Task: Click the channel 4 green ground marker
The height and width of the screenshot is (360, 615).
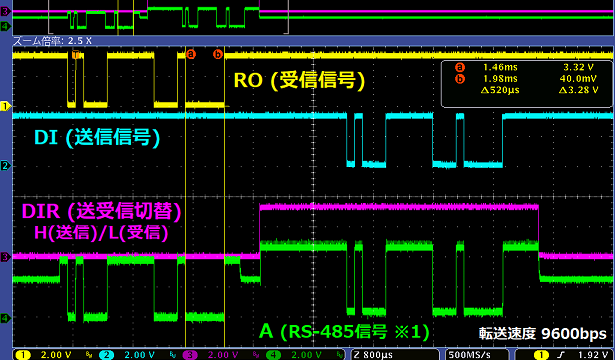Action: tap(5, 318)
